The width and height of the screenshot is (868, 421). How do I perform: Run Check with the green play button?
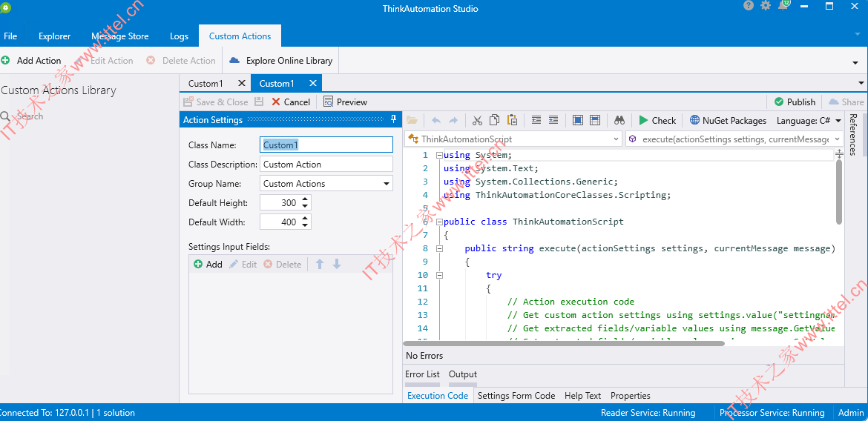pyautogui.click(x=657, y=120)
